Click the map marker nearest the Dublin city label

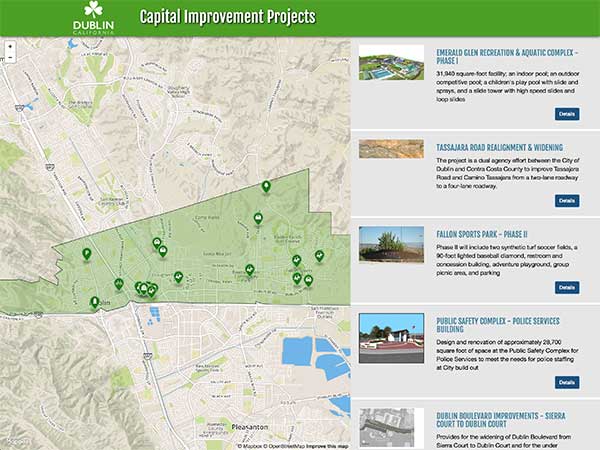[95, 301]
